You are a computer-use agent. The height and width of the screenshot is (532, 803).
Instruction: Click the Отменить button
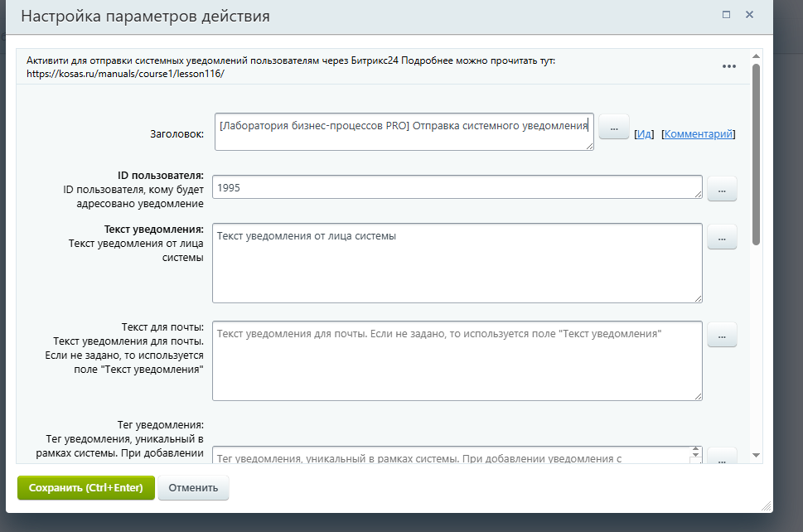click(193, 487)
